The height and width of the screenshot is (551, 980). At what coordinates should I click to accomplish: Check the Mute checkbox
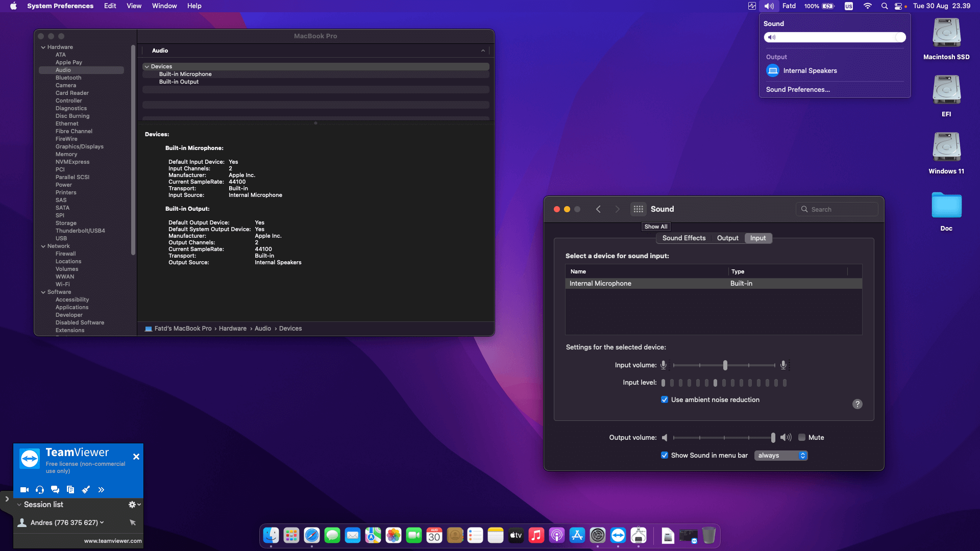(802, 438)
